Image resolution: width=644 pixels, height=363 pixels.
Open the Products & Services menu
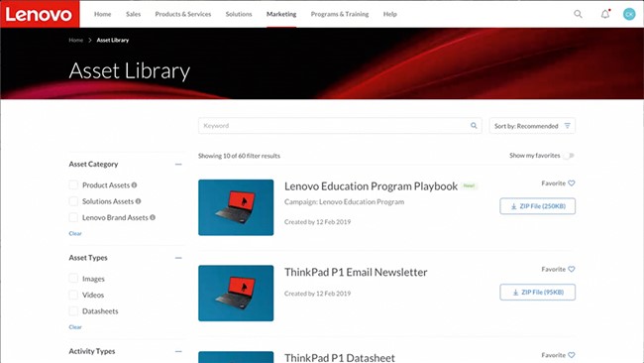click(x=183, y=14)
